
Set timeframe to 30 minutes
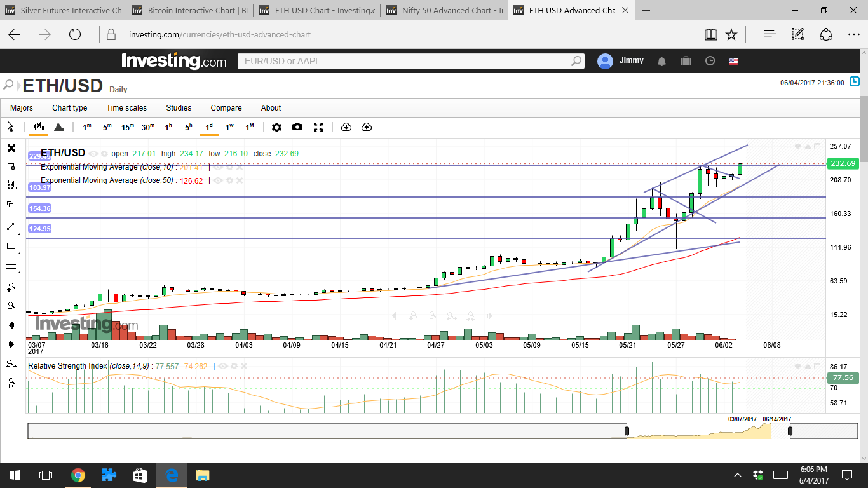[x=148, y=127]
